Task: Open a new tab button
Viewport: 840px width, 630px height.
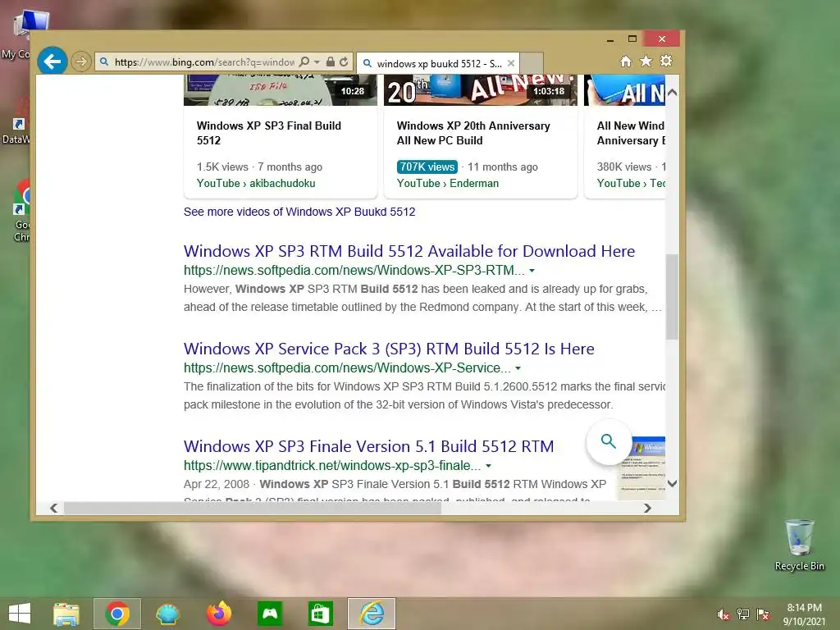Action: pos(532,63)
